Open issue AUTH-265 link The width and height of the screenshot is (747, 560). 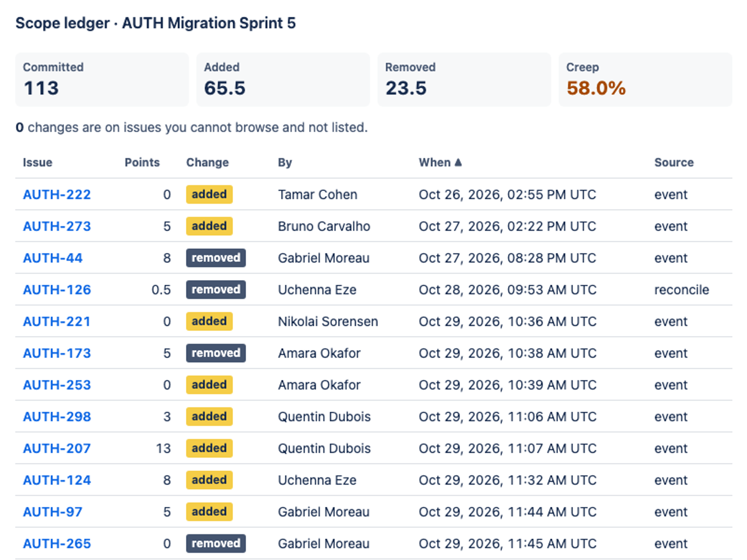(57, 544)
